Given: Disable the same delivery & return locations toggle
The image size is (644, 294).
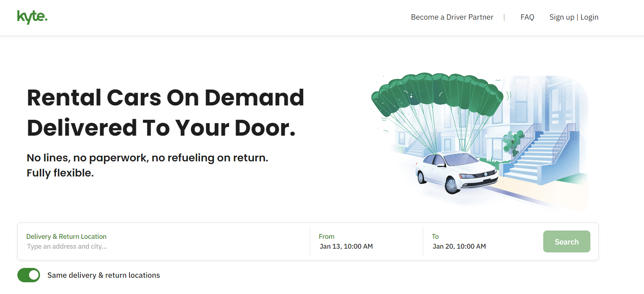Looking at the screenshot, I should coord(29,275).
